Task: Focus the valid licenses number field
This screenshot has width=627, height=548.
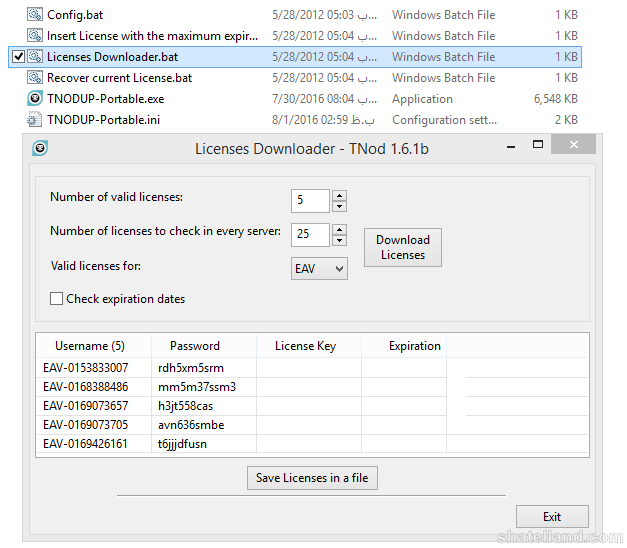Action: click(x=310, y=201)
